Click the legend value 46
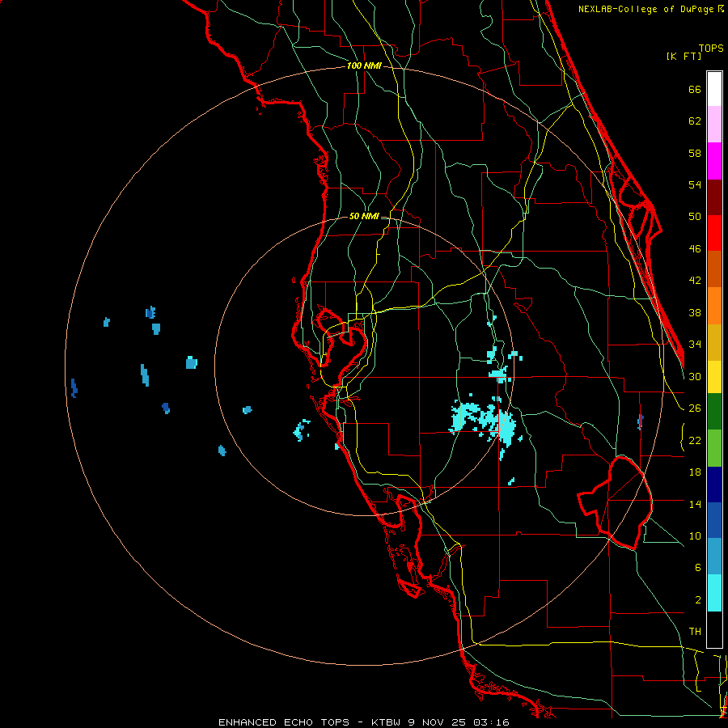The image size is (728, 728). pos(695,249)
